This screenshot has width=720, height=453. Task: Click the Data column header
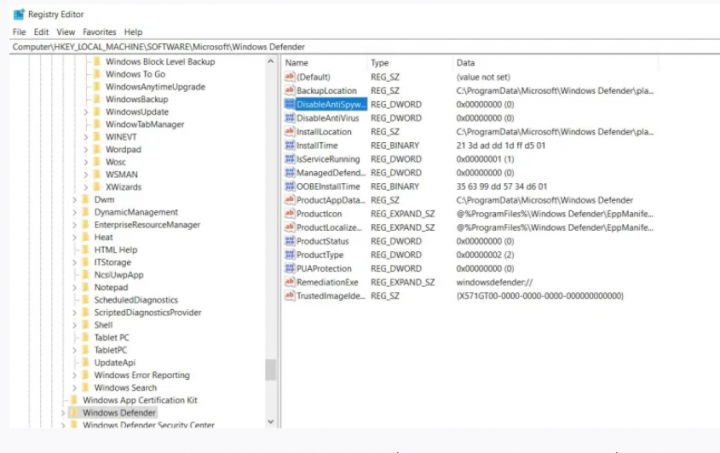pyautogui.click(x=466, y=62)
